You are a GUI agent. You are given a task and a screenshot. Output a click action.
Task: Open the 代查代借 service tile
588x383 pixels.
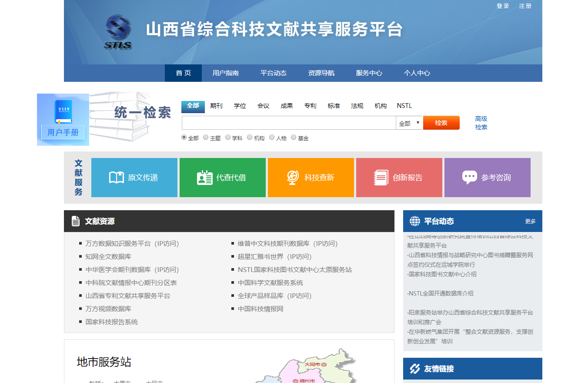(223, 178)
